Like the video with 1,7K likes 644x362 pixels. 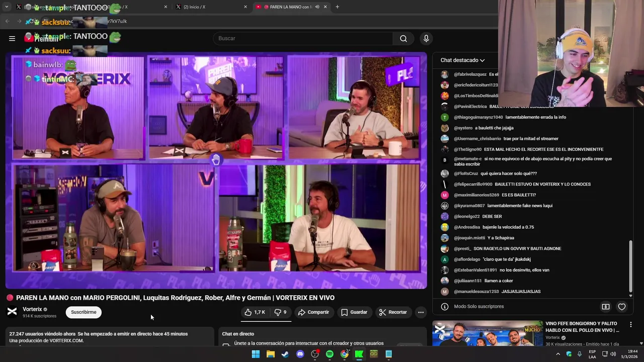coord(255,312)
